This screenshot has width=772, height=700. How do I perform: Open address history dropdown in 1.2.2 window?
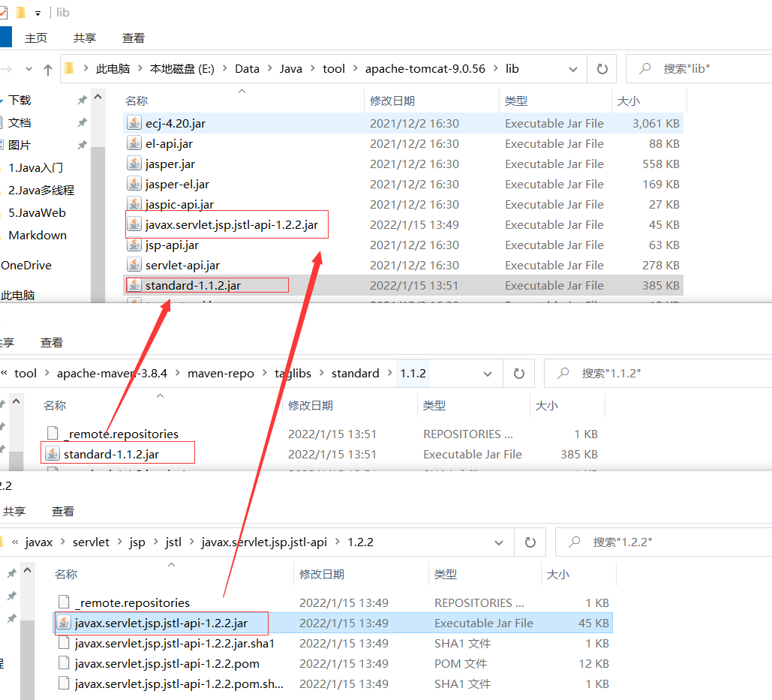(499, 543)
